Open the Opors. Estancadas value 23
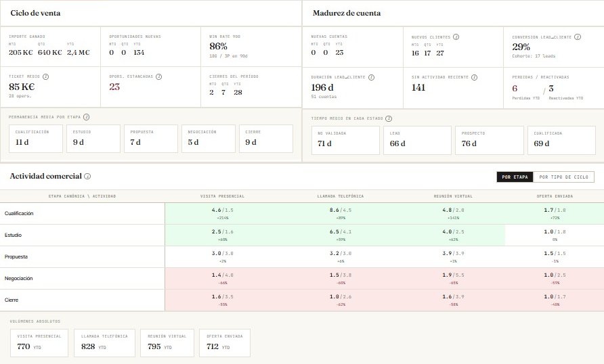The width and height of the screenshot is (604, 364). [x=114, y=87]
